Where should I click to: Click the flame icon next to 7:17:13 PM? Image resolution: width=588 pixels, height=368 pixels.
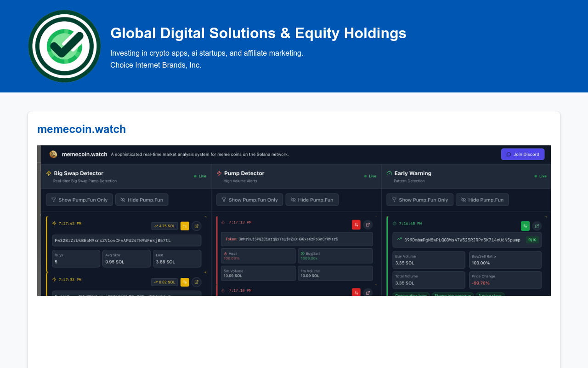(223, 222)
